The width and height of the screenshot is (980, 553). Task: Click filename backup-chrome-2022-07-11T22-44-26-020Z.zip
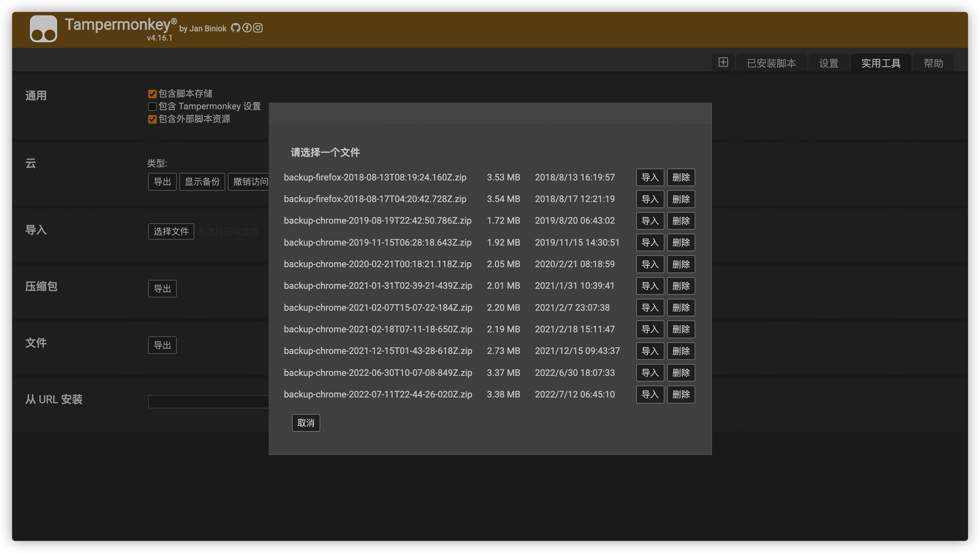[x=378, y=394]
